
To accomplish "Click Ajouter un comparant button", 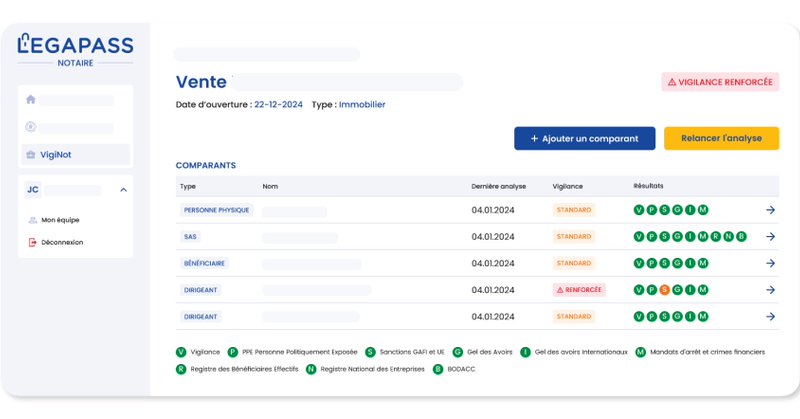I will (x=585, y=138).
